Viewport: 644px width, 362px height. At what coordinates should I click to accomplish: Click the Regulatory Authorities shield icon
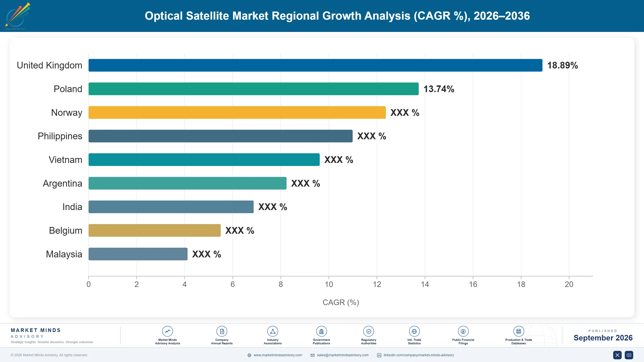[x=368, y=331]
